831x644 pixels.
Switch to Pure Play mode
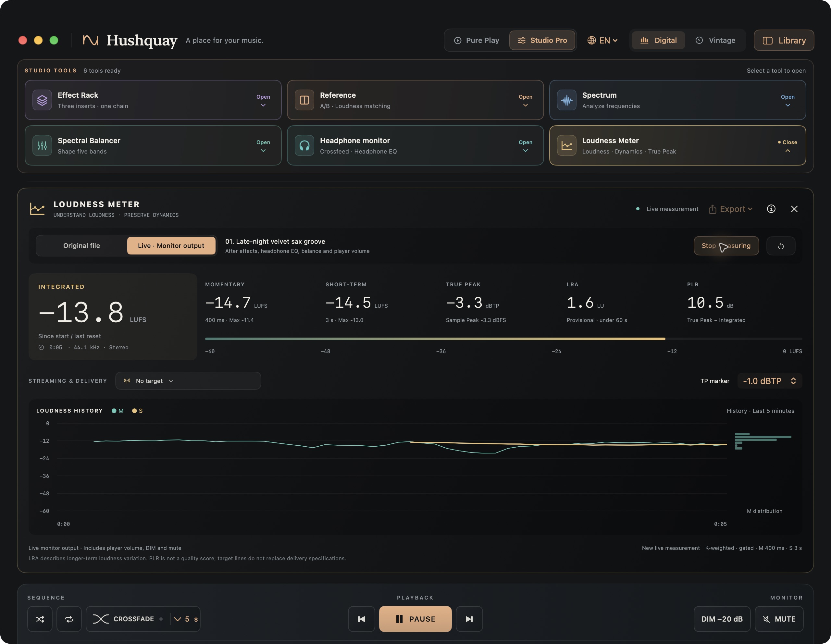pyautogui.click(x=477, y=40)
